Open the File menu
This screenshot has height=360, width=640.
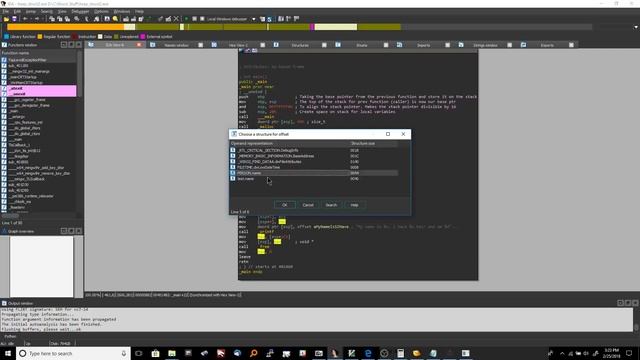[6, 11]
